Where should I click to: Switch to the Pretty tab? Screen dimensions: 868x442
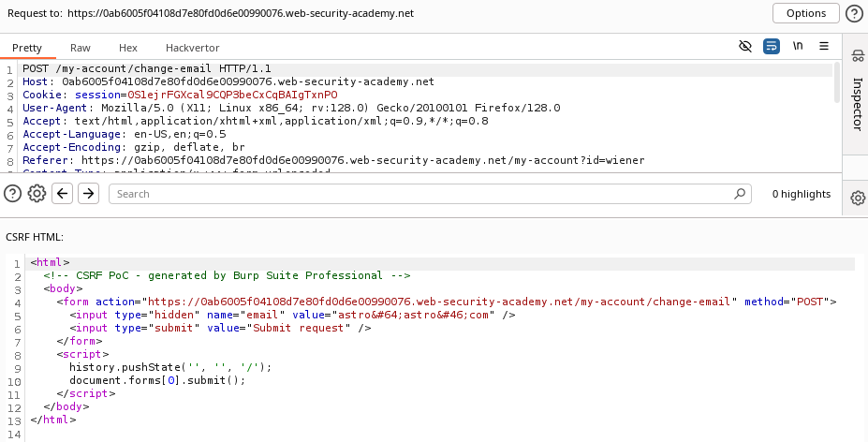[27, 48]
